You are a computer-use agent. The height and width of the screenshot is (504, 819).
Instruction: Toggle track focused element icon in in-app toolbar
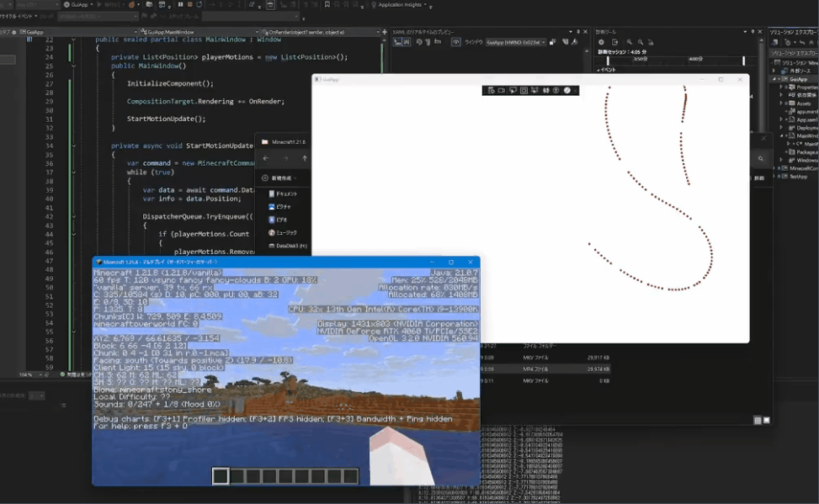click(x=534, y=90)
